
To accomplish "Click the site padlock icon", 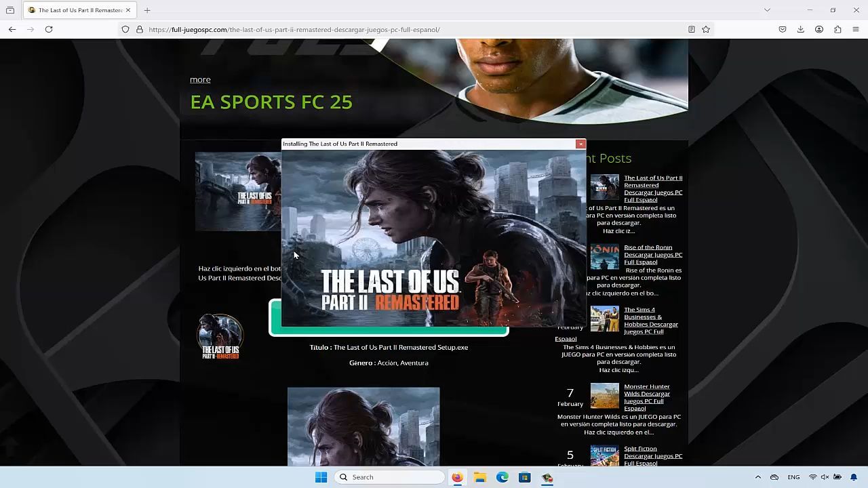I will pyautogui.click(x=140, y=29).
